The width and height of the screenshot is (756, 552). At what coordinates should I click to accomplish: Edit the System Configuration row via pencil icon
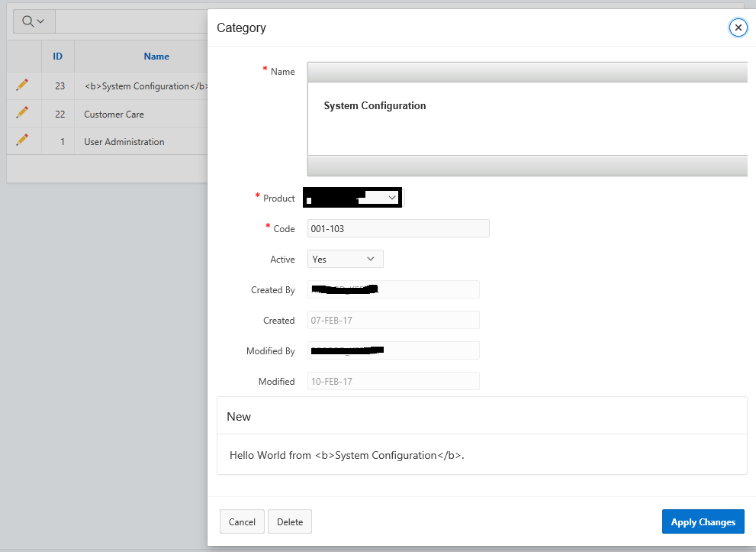(22, 86)
